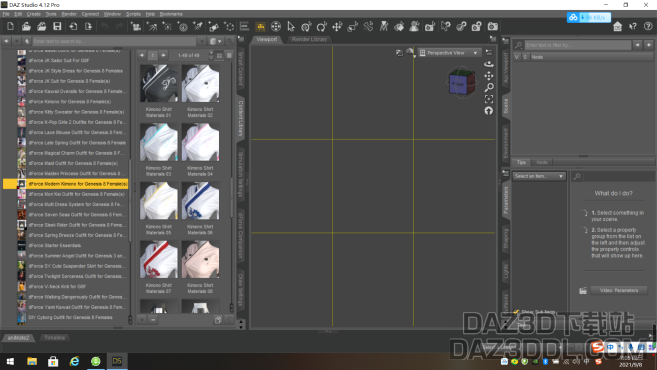Screen dimensions: 657x370
Task: Open the Scene pane options menu
Action: 506,41
